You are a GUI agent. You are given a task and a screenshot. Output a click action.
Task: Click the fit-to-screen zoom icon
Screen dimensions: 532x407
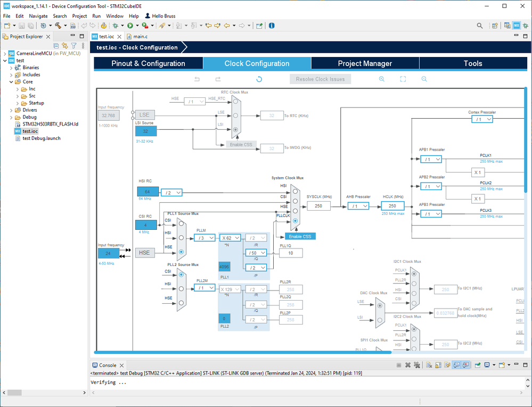pos(403,79)
